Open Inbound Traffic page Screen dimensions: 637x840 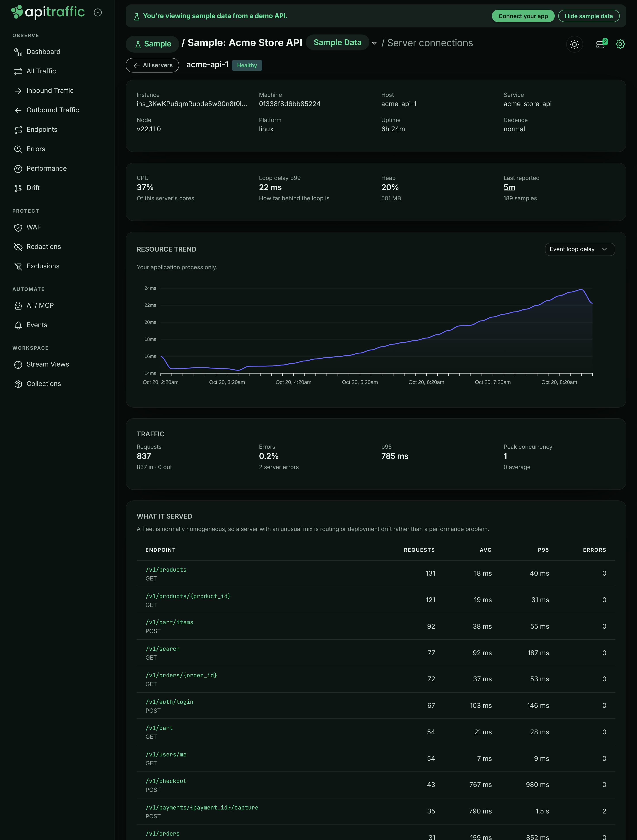[x=50, y=90]
